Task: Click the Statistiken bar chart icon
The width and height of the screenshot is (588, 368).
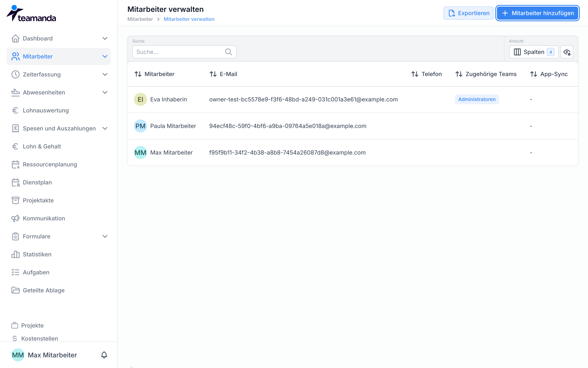Action: [15, 254]
